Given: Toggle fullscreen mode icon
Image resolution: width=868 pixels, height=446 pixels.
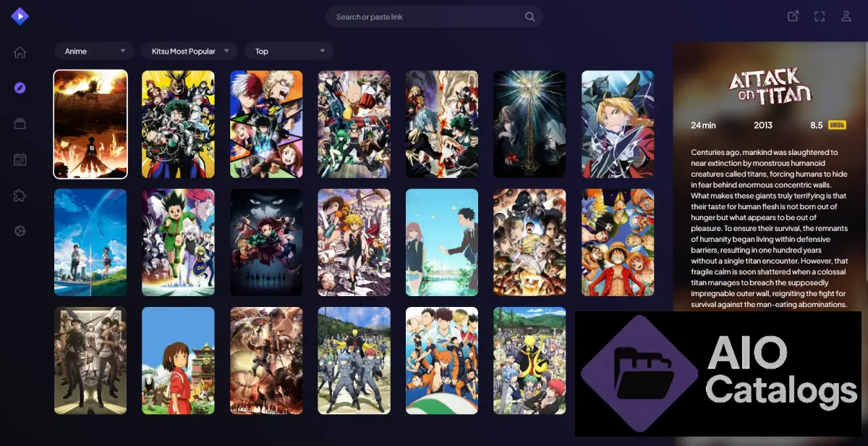Looking at the screenshot, I should [820, 16].
